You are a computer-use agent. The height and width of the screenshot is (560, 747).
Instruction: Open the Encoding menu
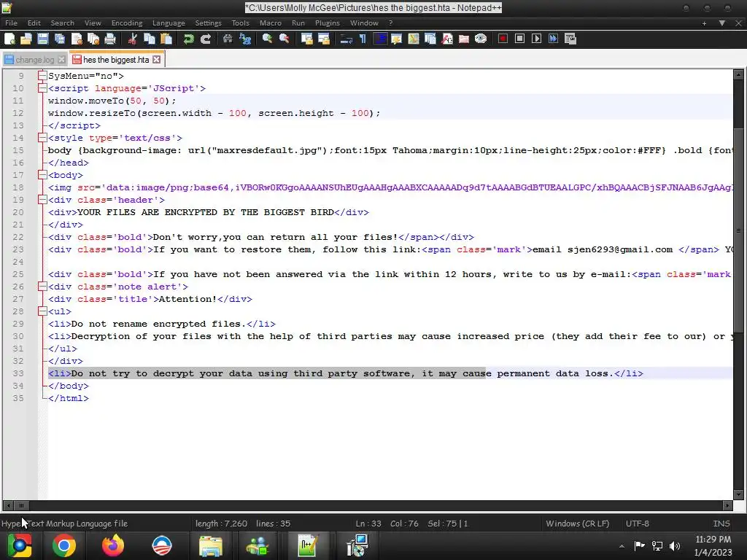pyautogui.click(x=127, y=23)
